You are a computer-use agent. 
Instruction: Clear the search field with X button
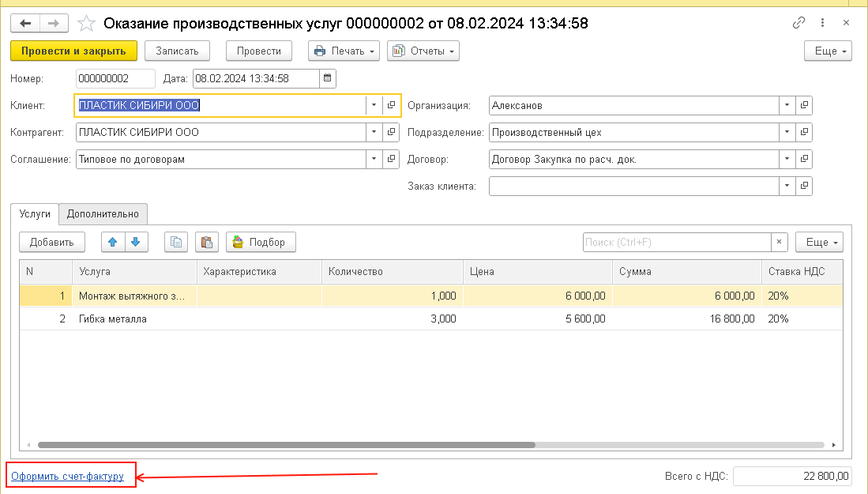(x=780, y=243)
